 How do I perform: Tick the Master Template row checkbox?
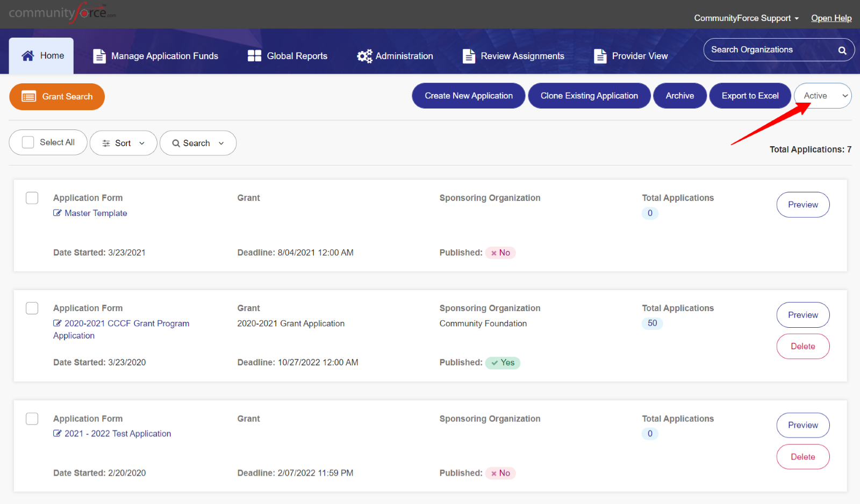[32, 198]
